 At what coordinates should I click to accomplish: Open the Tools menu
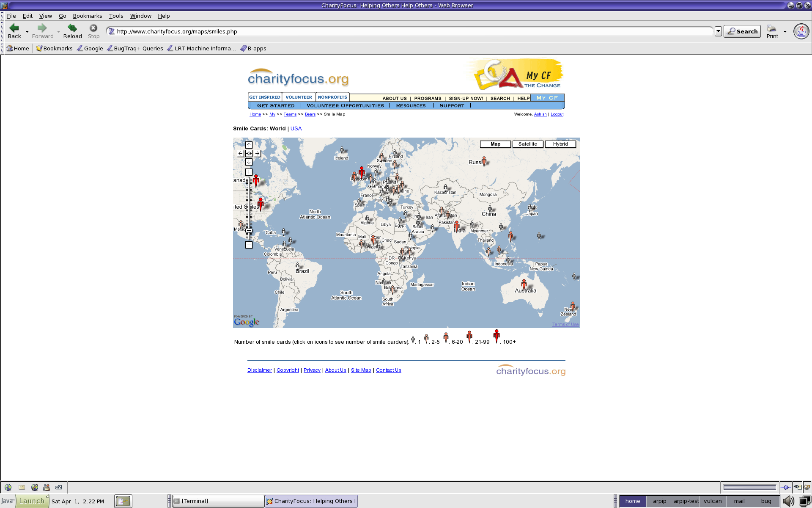[116, 16]
